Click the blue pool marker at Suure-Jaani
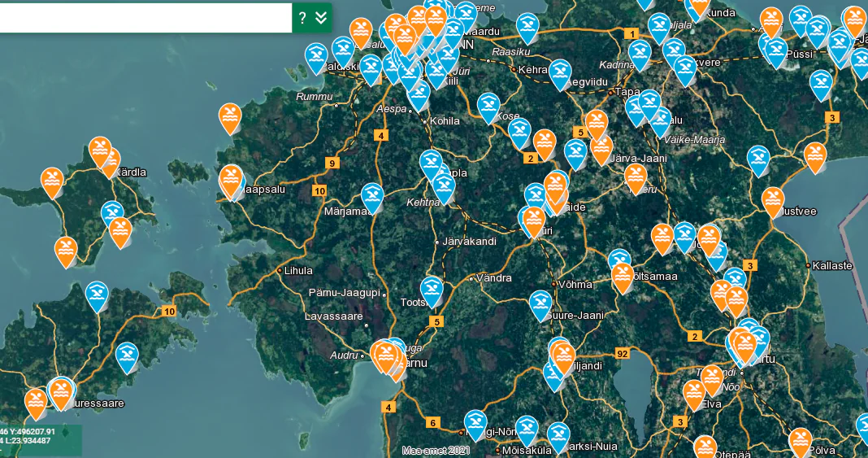 540,304
